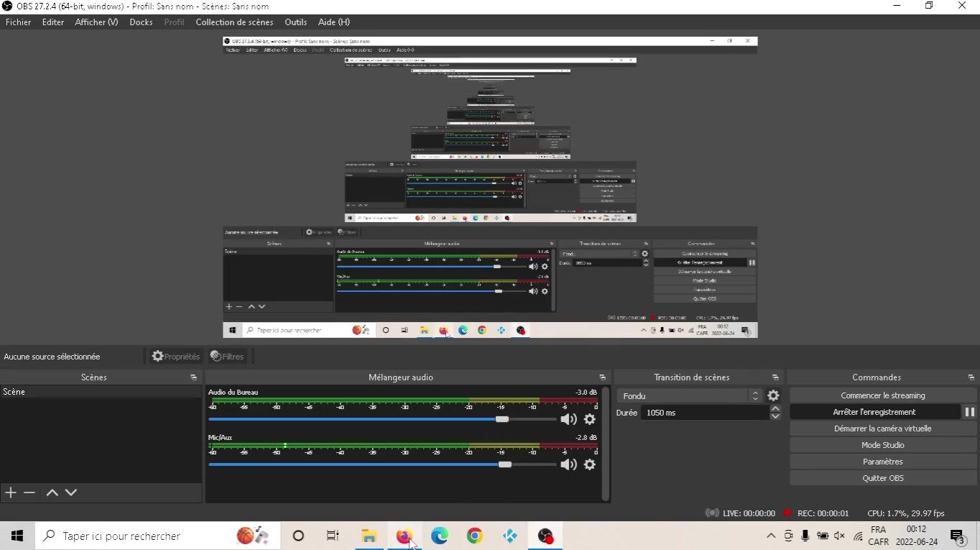Open the Fondu transition dropdown
The height and width of the screenshot is (550, 980).
(690, 395)
